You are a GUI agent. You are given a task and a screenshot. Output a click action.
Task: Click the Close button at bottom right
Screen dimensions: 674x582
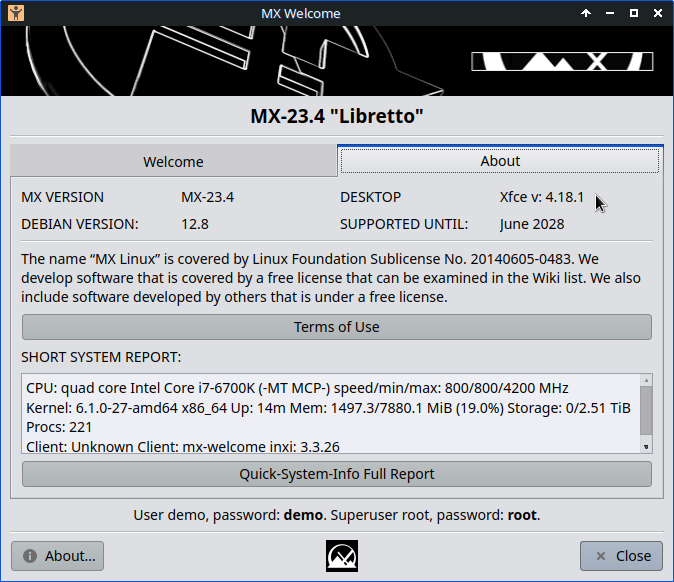click(x=621, y=556)
